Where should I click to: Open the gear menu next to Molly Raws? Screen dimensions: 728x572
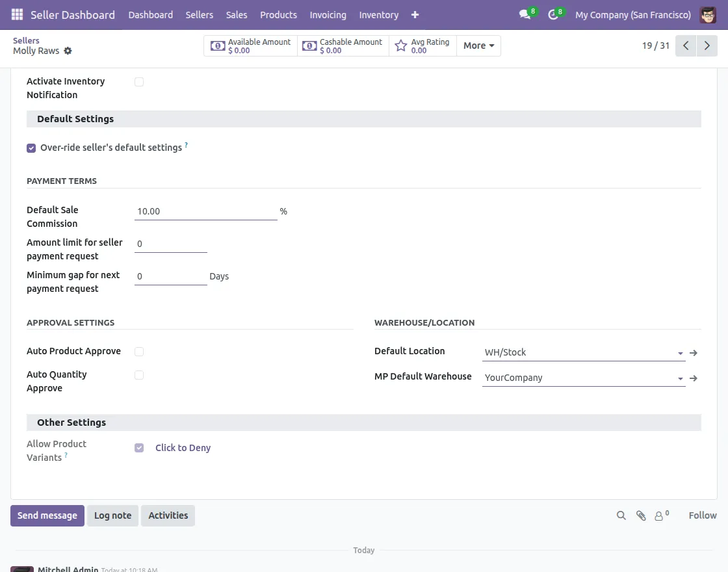click(x=68, y=51)
